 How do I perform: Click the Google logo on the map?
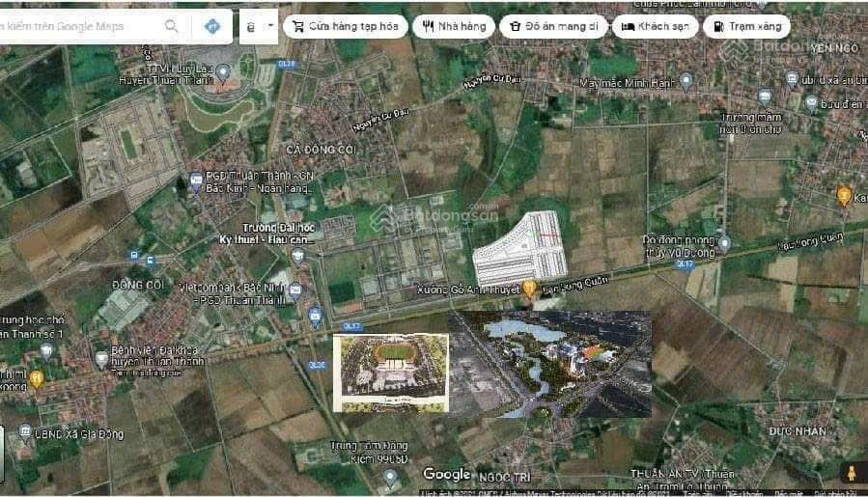click(447, 474)
